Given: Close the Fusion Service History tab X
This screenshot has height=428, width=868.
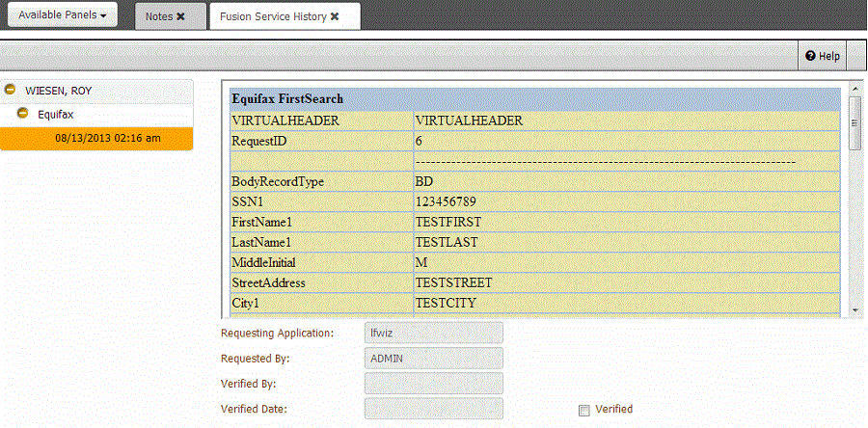Looking at the screenshot, I should [335, 16].
